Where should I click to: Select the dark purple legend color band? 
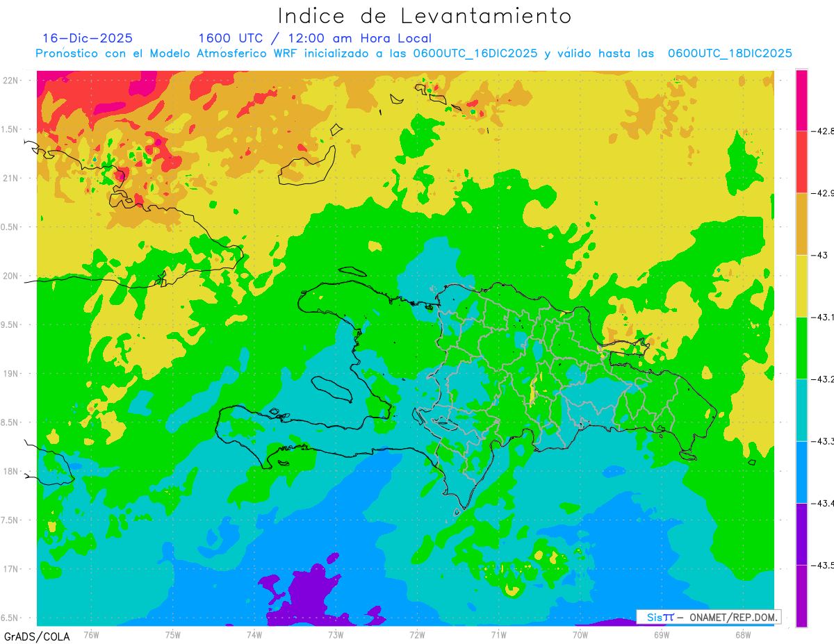coord(801,534)
